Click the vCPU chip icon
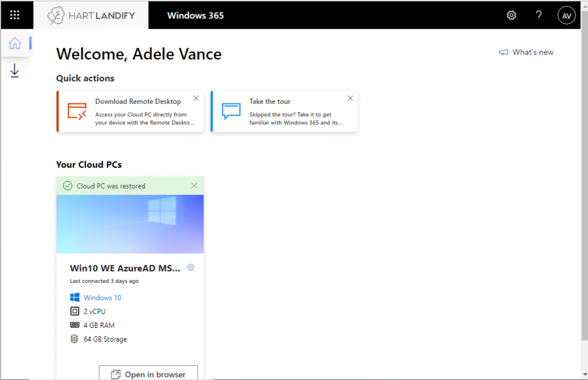Viewport: 588px width, 380px height. click(x=75, y=311)
